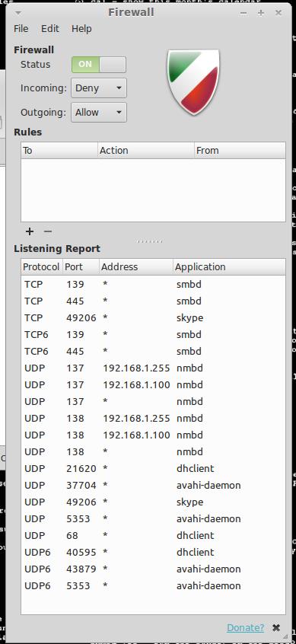Toggle the firewall Status switch off

98,65
